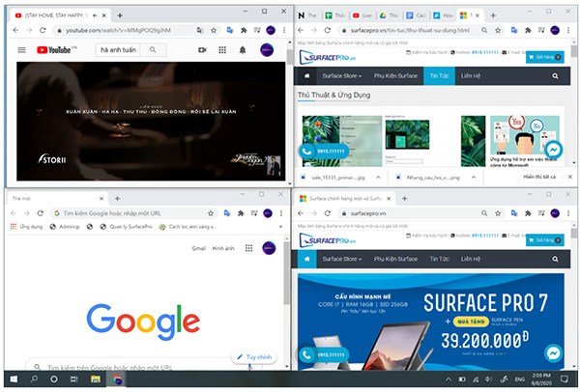Open Google Translate icon in top-right window
Viewport: 580px width, 392px height.
point(514,30)
